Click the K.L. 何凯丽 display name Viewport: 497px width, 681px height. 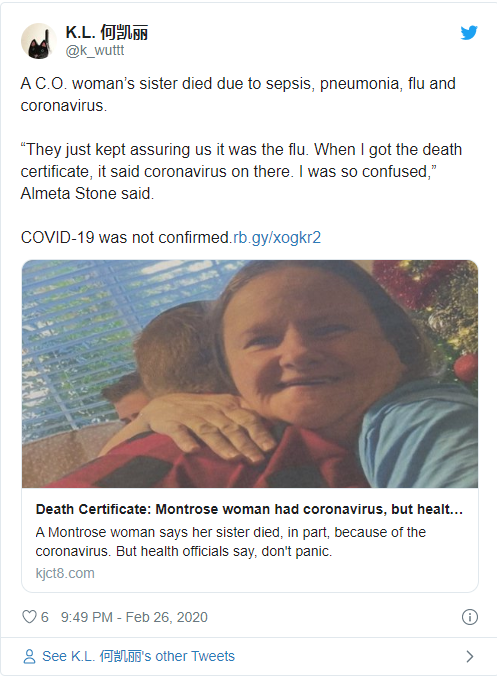click(107, 33)
